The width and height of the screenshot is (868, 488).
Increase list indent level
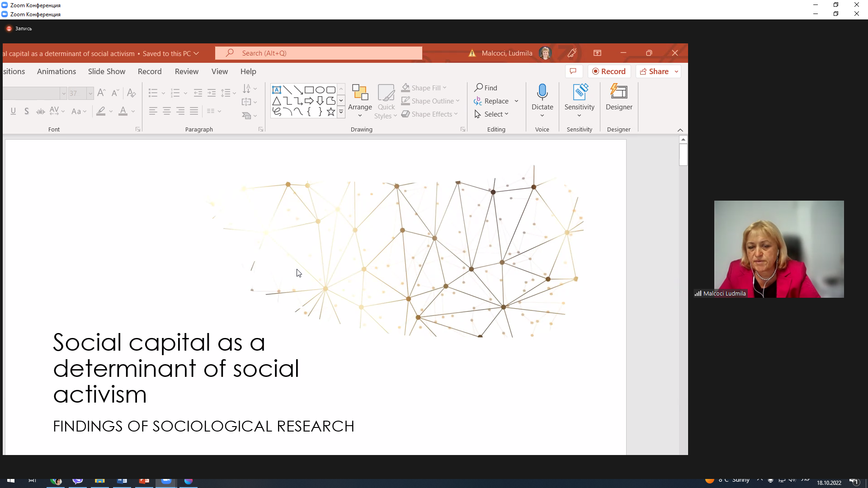click(212, 93)
